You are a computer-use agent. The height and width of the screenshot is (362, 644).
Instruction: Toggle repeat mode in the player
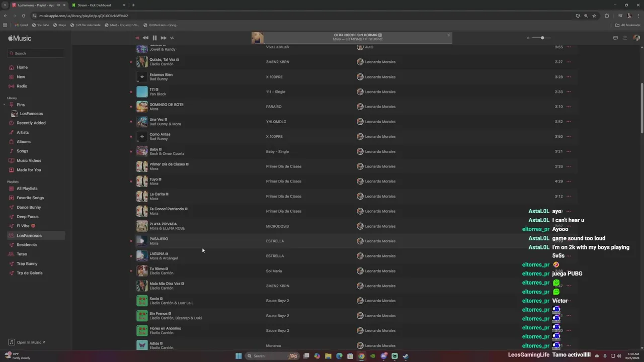172,38
